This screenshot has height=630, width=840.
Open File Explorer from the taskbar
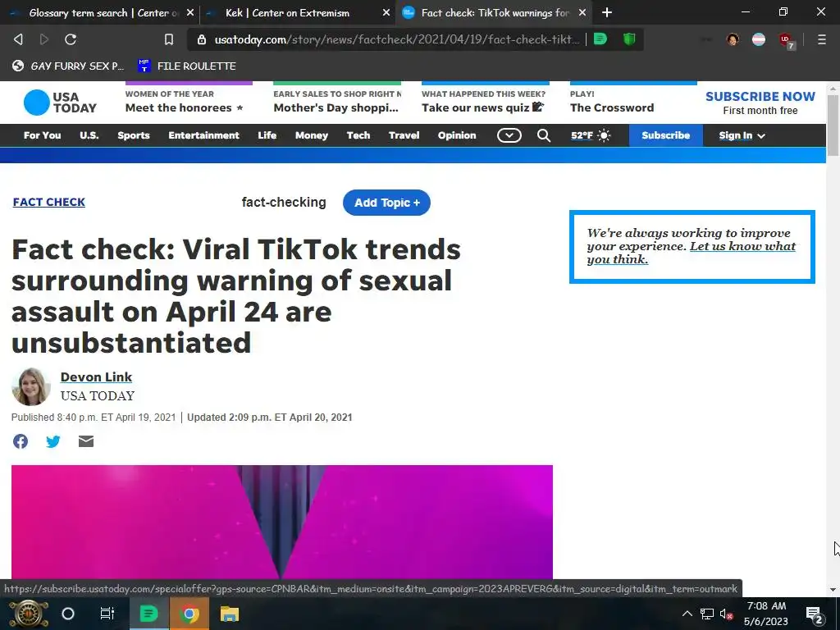coord(230,614)
